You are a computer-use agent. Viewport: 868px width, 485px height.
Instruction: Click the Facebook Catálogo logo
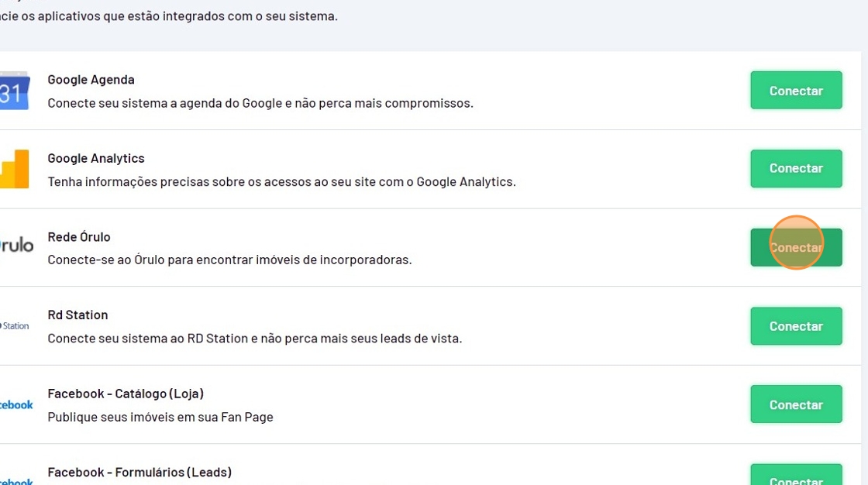[x=16, y=405]
